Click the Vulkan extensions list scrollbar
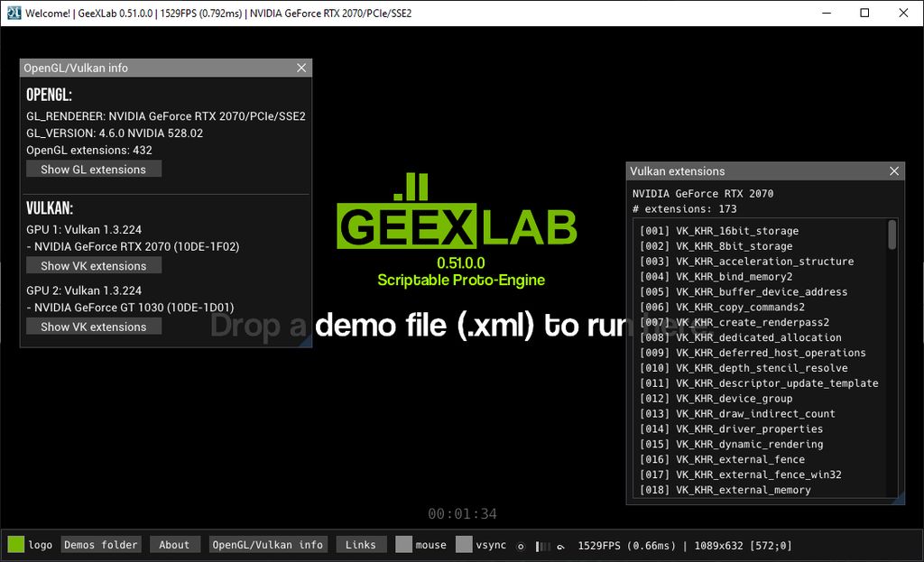This screenshot has height=562, width=924. (892, 235)
